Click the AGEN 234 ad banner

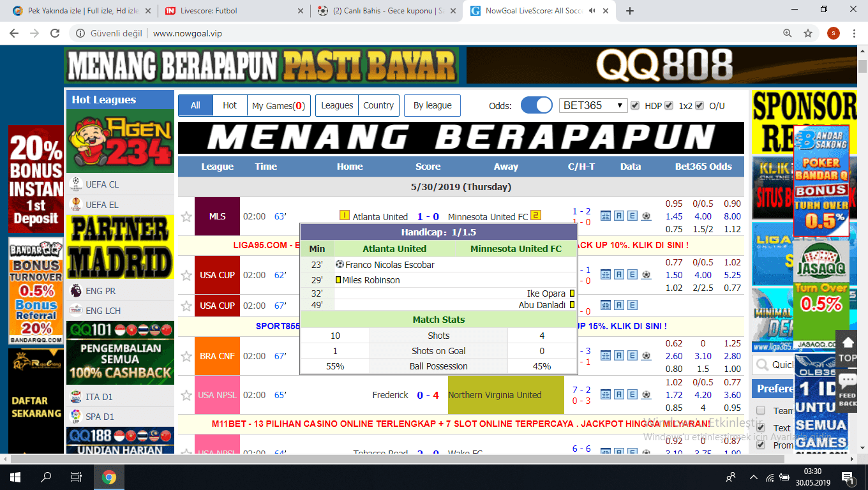point(120,141)
